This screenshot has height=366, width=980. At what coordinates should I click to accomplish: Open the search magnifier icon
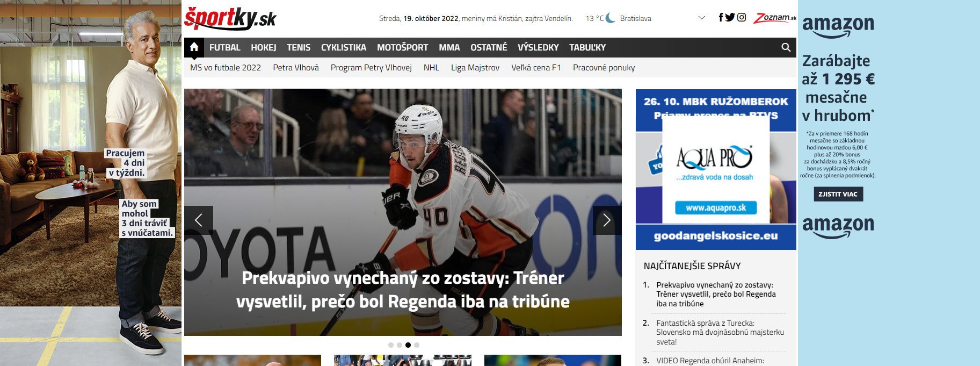[786, 47]
